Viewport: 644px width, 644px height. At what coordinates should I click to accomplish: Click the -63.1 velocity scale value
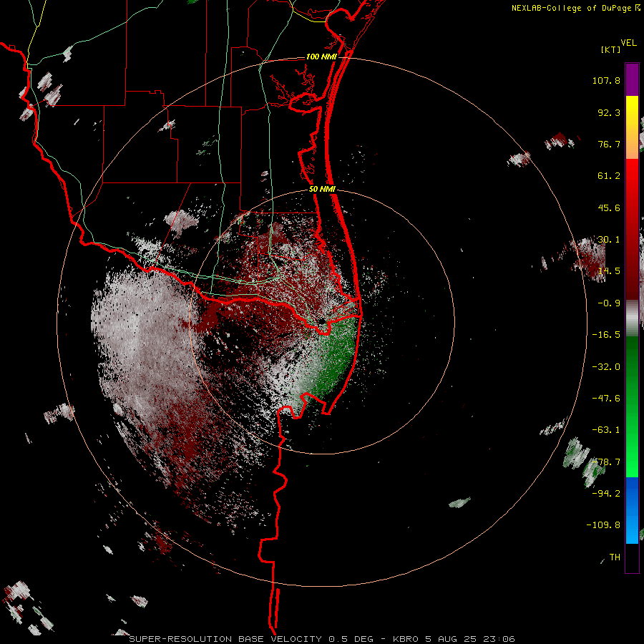pos(606,430)
